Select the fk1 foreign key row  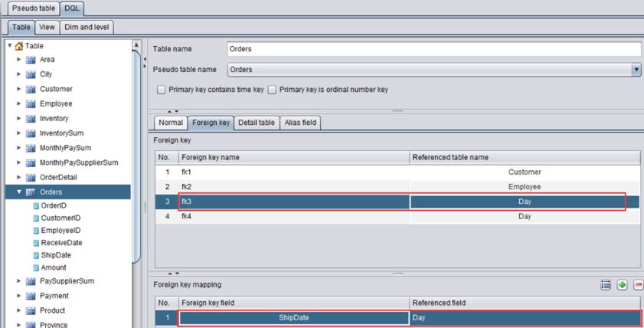click(397, 172)
